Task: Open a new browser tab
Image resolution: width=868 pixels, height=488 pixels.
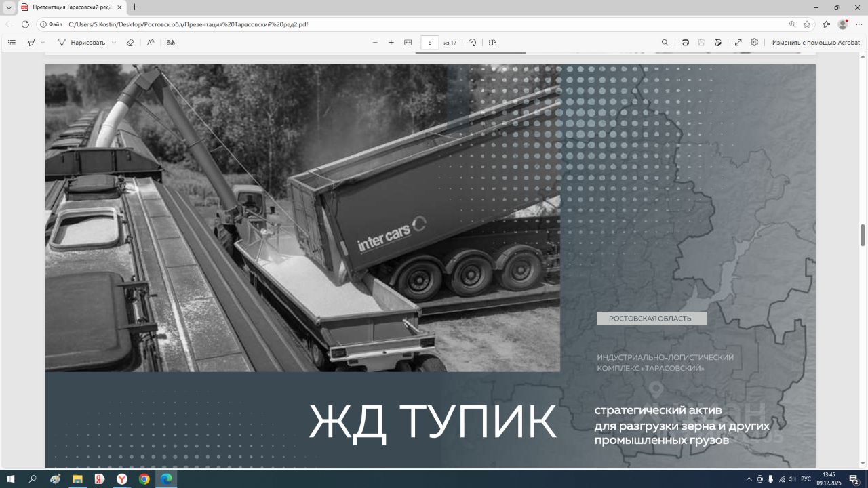Action: 134,7
